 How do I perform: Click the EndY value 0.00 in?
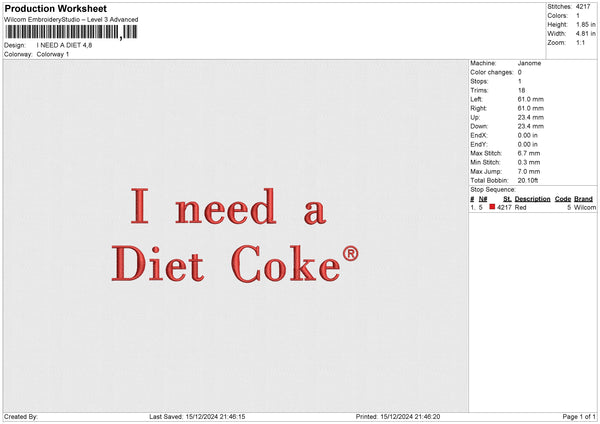(x=527, y=144)
